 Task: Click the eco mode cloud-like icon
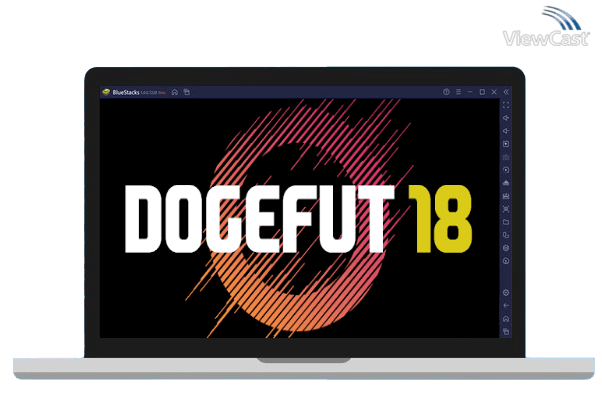tap(506, 183)
